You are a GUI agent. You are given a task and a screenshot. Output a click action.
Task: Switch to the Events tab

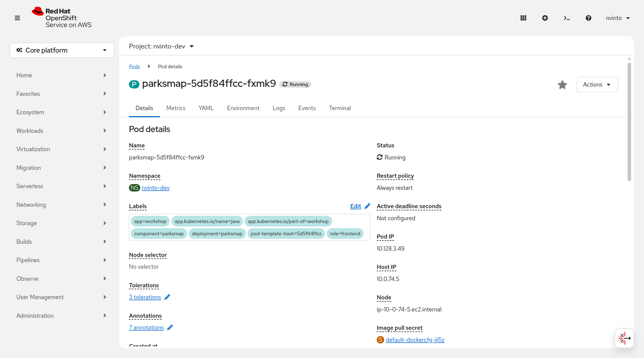coord(307,108)
